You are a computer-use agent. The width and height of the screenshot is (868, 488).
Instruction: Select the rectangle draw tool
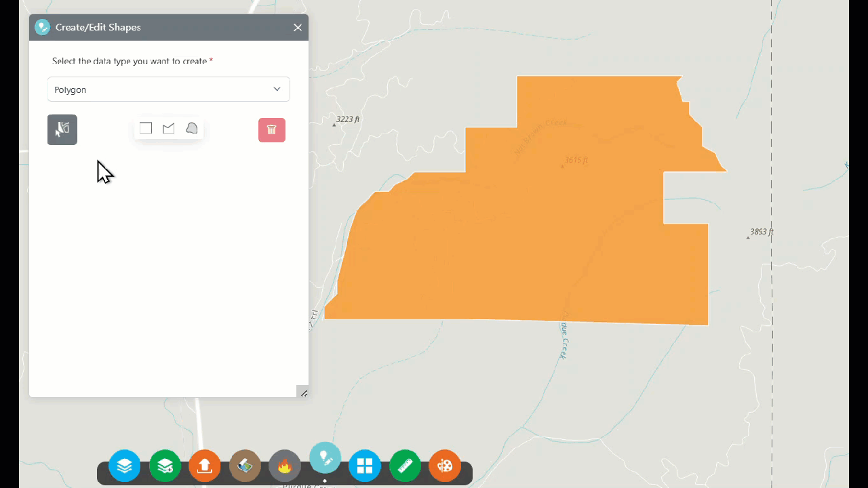(146, 128)
